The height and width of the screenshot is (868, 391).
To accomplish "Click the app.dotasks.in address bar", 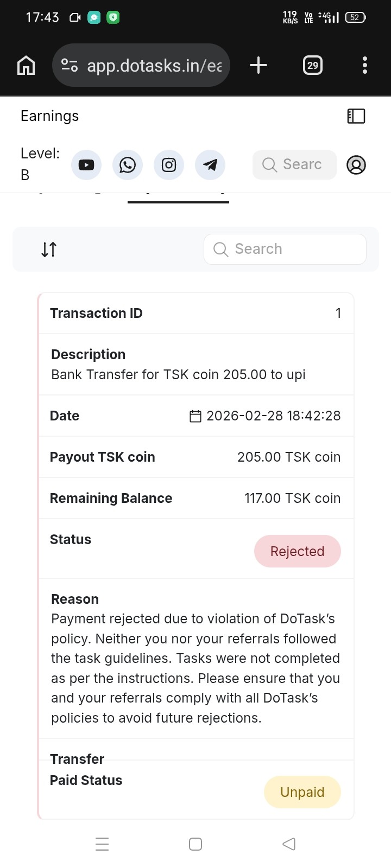I will 154,66.
